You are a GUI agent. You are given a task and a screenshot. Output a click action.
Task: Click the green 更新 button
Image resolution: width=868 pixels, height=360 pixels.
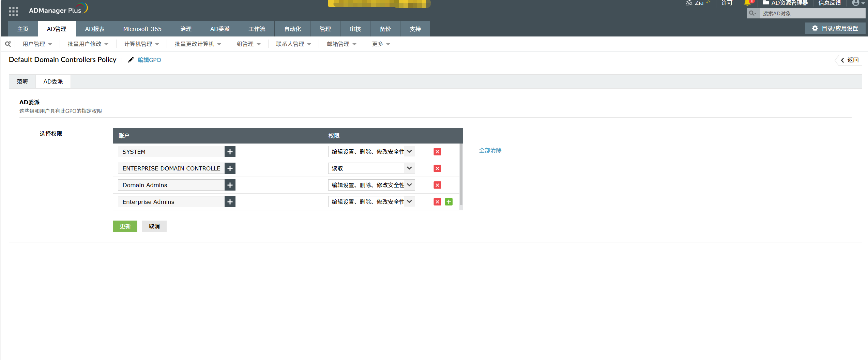pyautogui.click(x=125, y=226)
